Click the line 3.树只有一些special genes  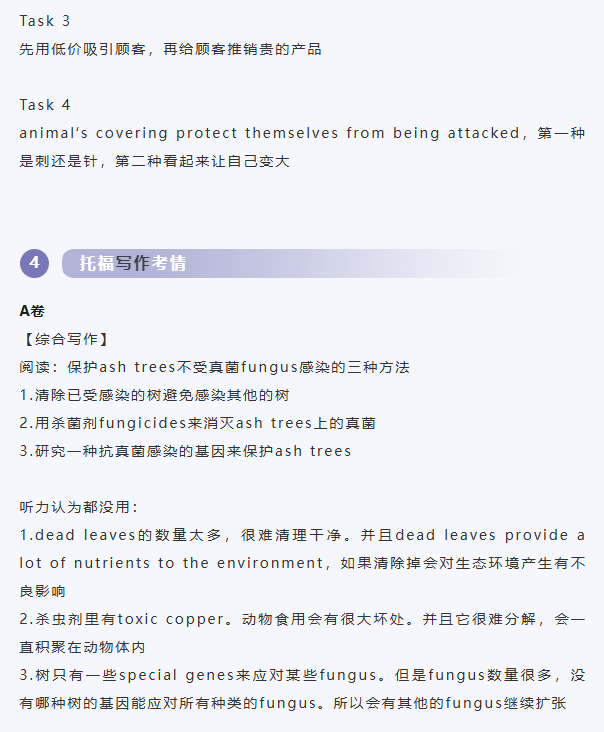coord(302,675)
